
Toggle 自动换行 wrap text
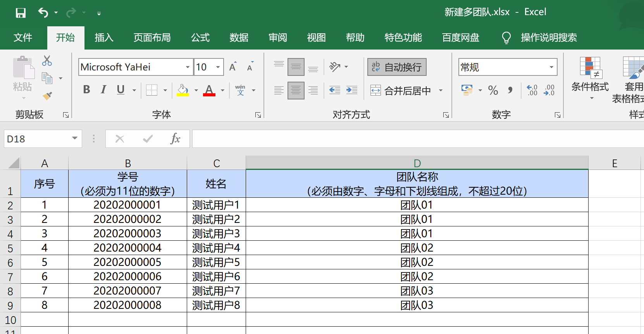(397, 67)
